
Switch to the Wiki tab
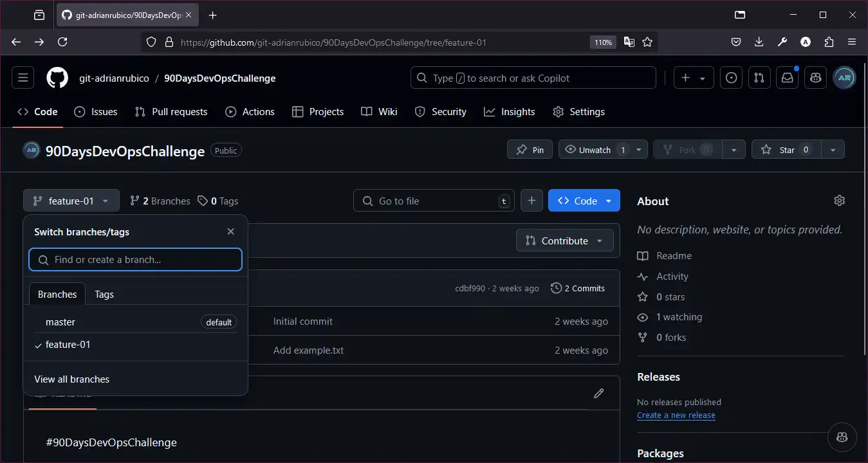[379, 112]
